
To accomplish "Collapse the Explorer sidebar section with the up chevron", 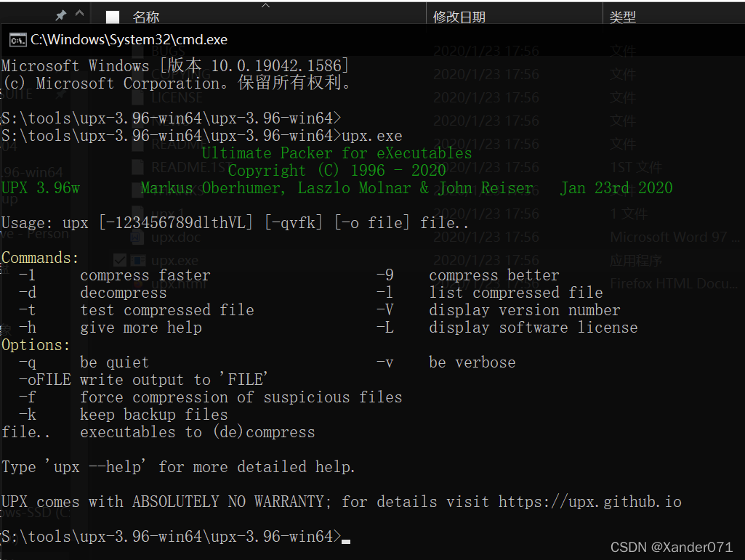I will 79,13.
